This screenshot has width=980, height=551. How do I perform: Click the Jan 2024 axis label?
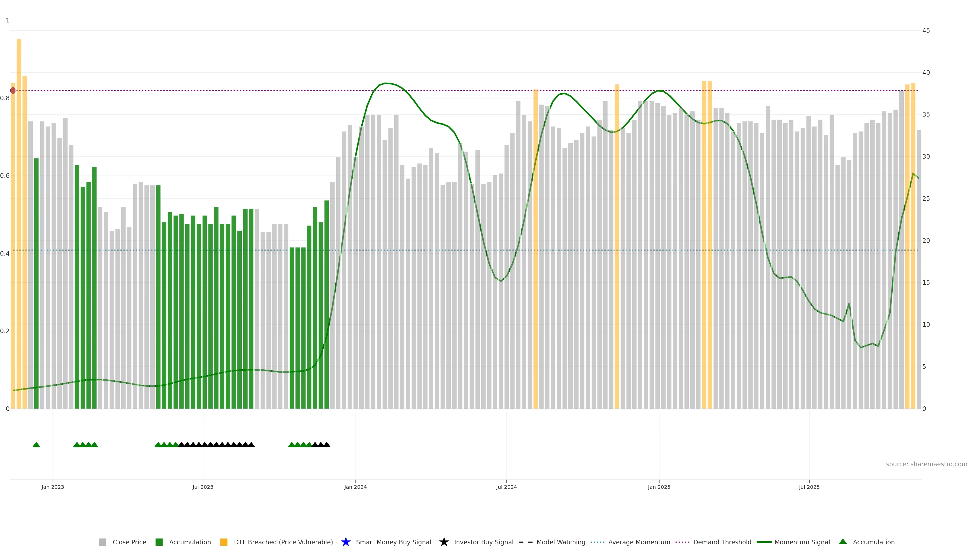pyautogui.click(x=355, y=487)
